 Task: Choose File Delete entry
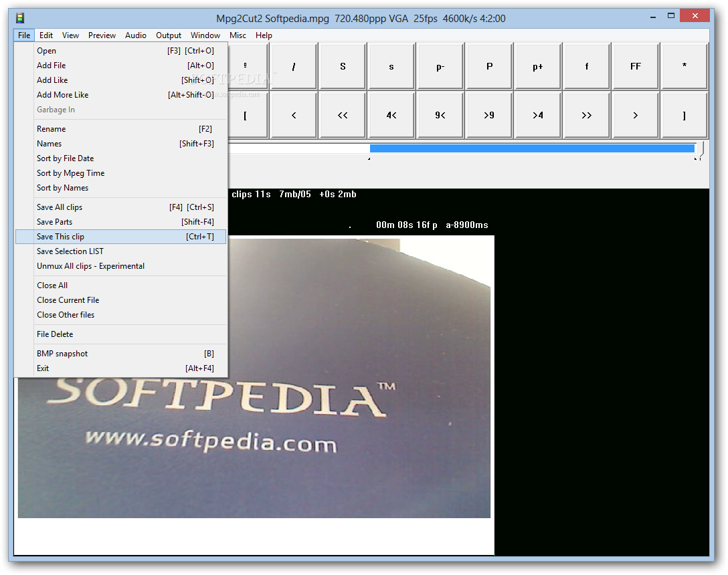pos(120,334)
